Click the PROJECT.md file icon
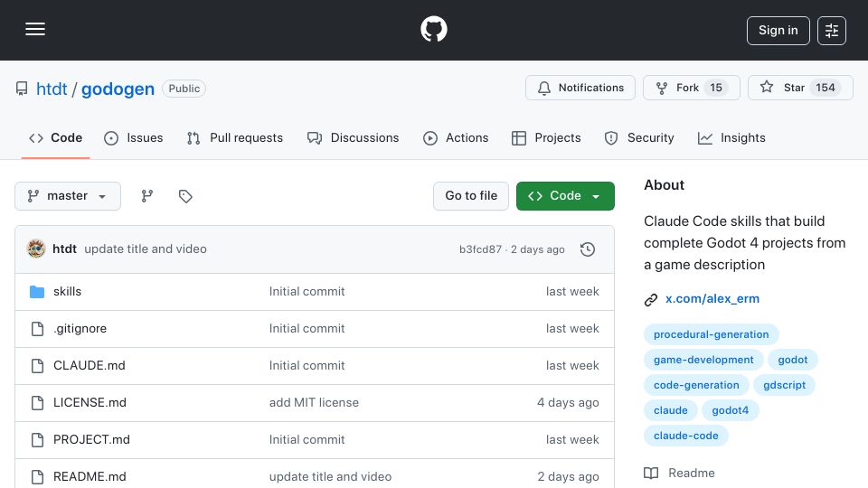Viewport: 868px width, 488px height. point(37,440)
